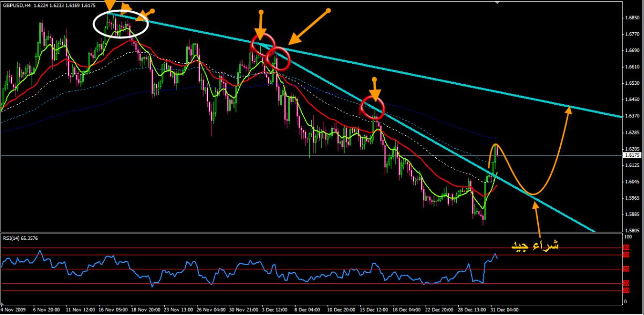
Task: Click the 1.6530 price axis label
Action: point(632,83)
